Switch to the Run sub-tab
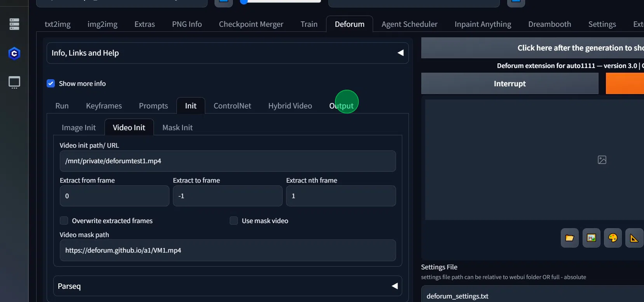 [62, 106]
